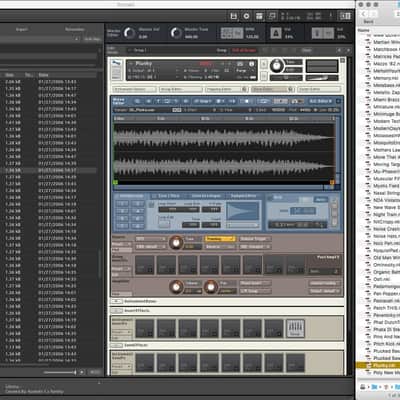Open the options gear icon in top toolbar

point(246,16)
